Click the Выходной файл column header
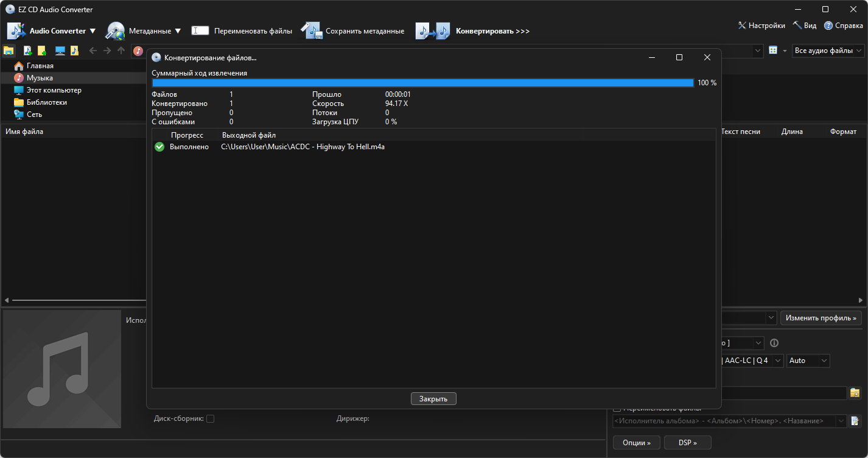This screenshot has height=458, width=868. (249, 135)
